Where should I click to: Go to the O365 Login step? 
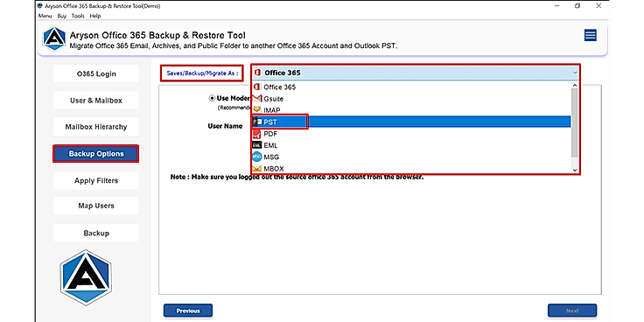[96, 73]
